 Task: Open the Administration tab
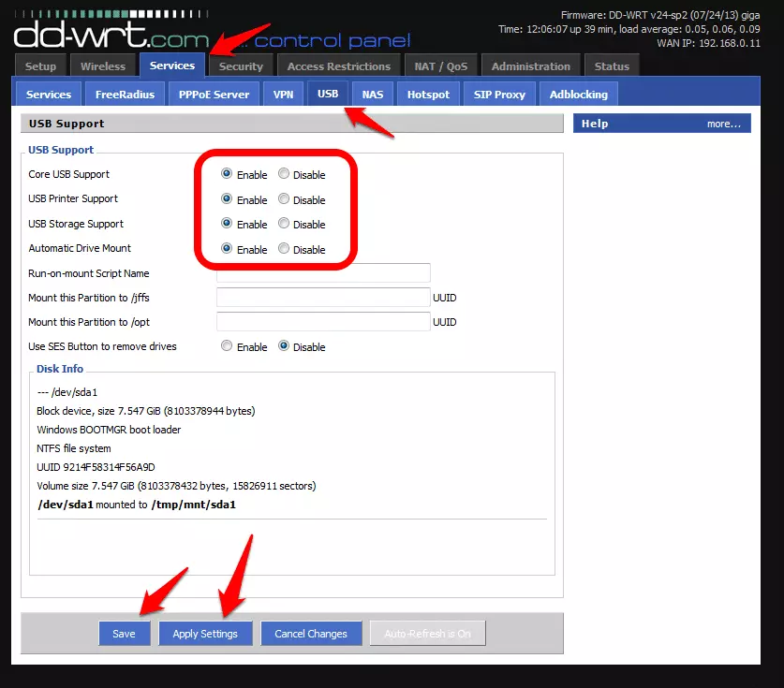pyautogui.click(x=530, y=66)
